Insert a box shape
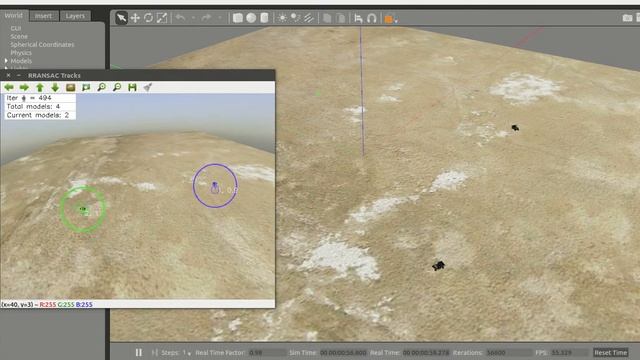 [x=238, y=18]
